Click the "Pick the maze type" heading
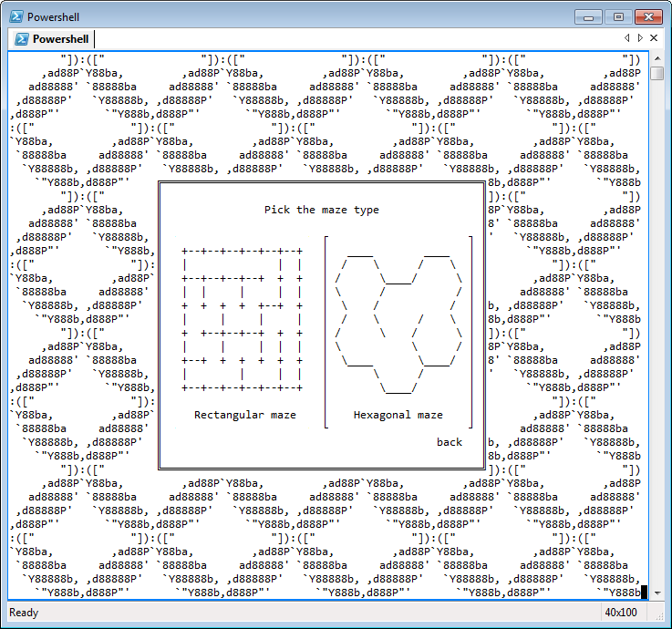This screenshot has width=672, height=629. tap(321, 210)
